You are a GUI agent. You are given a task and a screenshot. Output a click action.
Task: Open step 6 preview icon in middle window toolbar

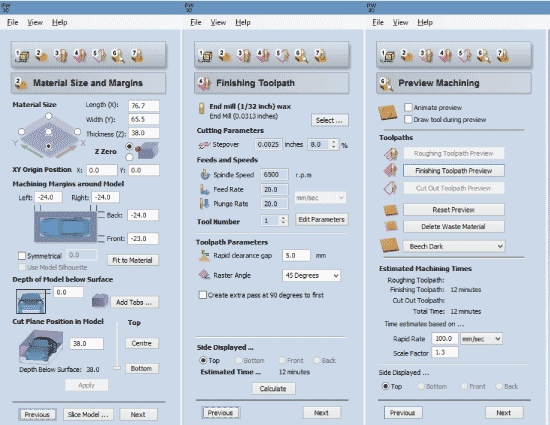[302, 56]
